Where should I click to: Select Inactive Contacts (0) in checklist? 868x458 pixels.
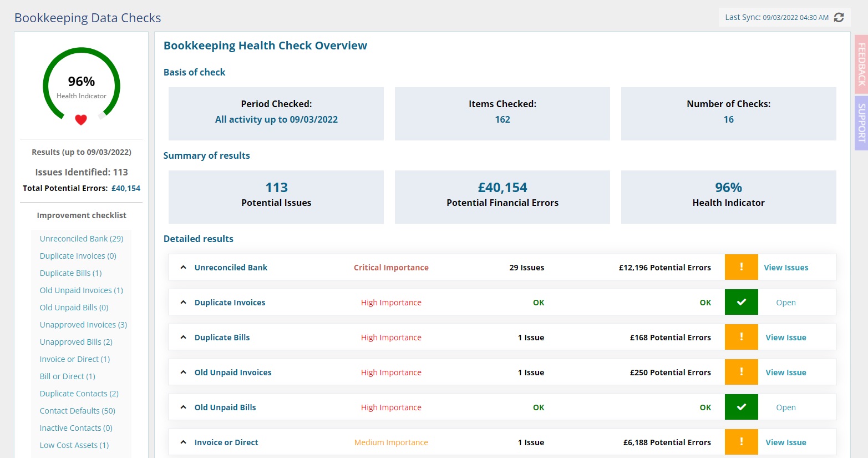click(76, 428)
